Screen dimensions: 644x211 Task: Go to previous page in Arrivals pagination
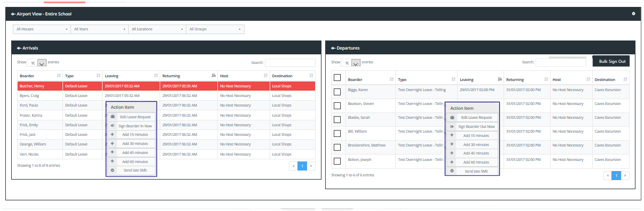[293, 166]
